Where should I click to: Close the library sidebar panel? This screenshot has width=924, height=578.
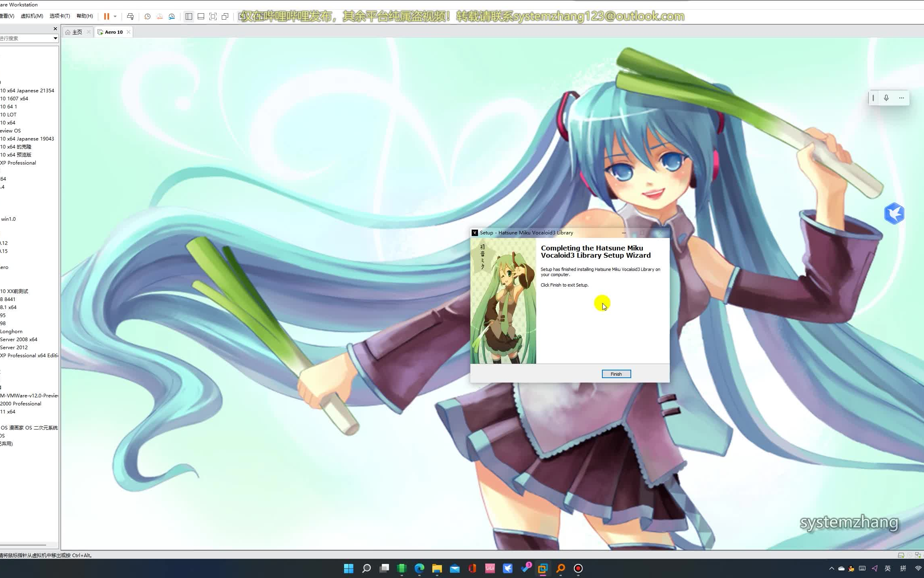coord(55,29)
